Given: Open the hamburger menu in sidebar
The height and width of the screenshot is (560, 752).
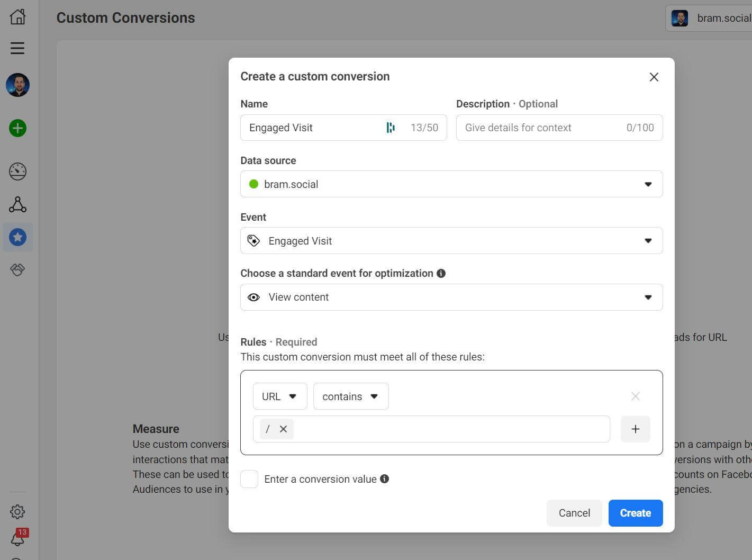Looking at the screenshot, I should point(17,48).
